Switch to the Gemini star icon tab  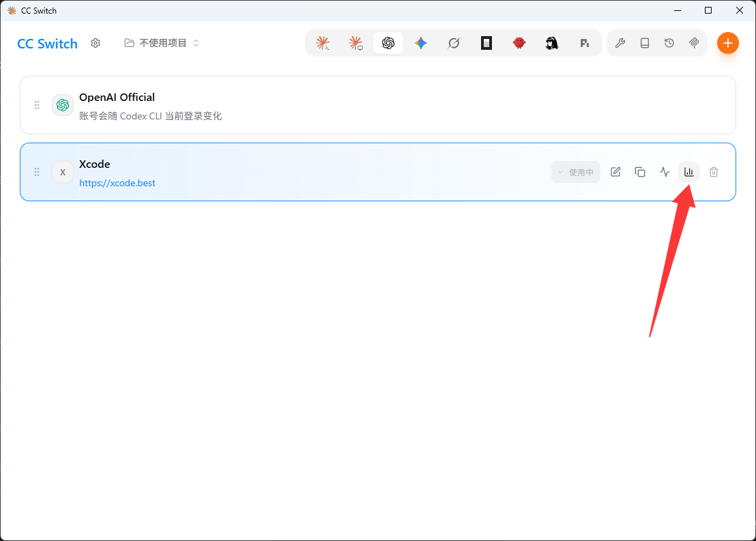421,44
